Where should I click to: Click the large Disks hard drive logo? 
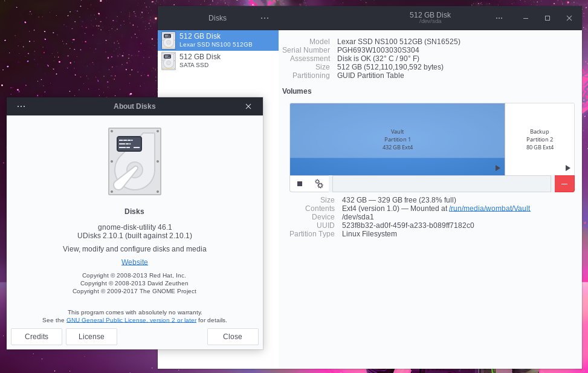click(x=135, y=161)
